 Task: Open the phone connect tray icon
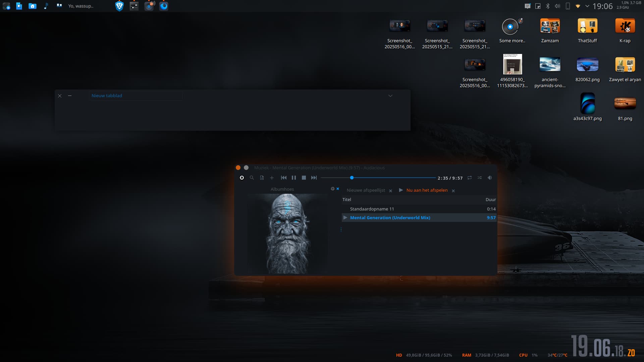(x=568, y=6)
